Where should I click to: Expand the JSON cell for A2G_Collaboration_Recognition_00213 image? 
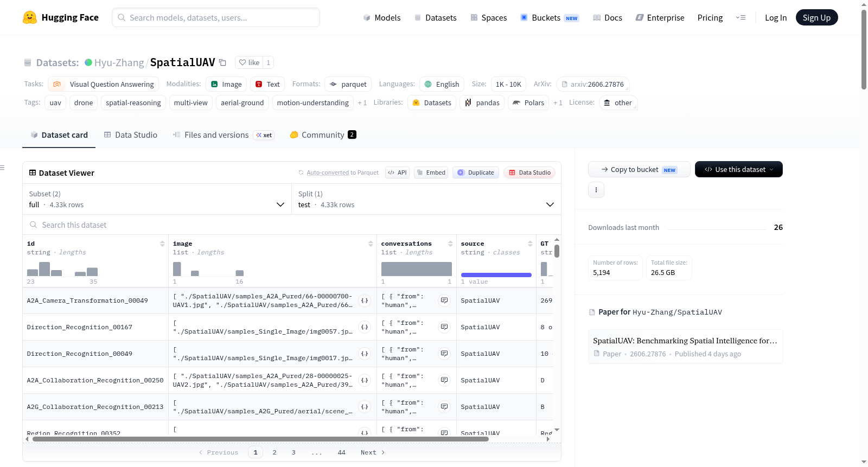tap(365, 407)
